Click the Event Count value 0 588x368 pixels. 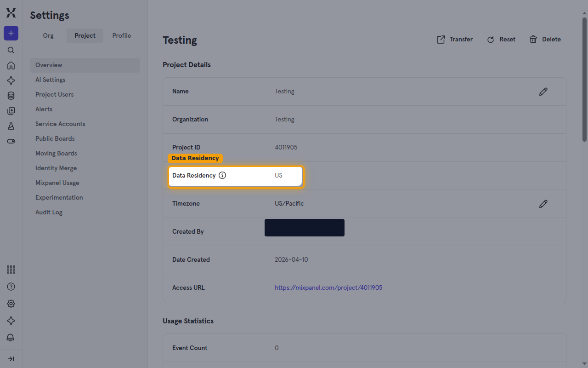[277, 348]
